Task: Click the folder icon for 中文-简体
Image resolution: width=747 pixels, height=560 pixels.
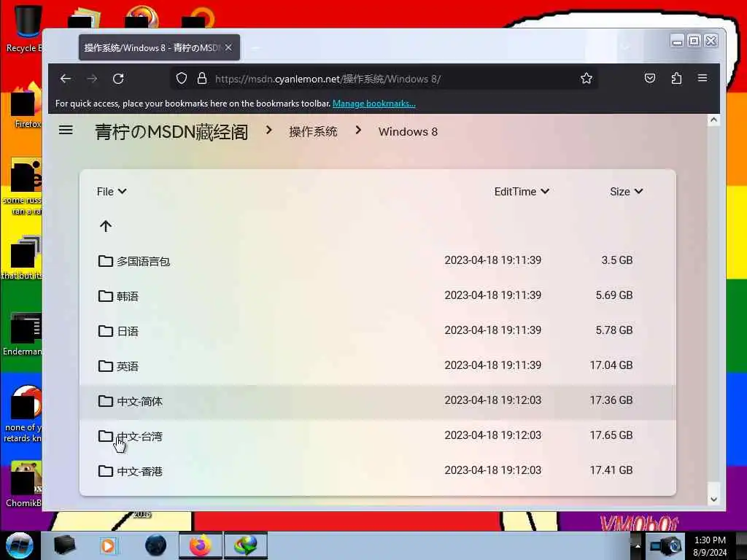Action: click(105, 401)
